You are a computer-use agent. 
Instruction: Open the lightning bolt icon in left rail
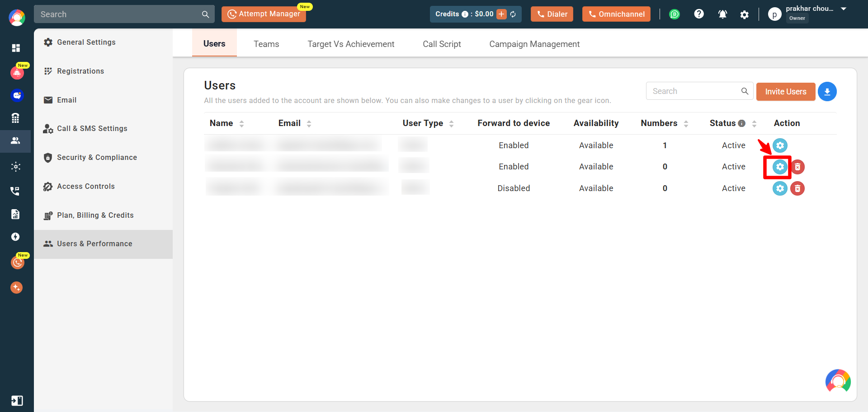(x=15, y=237)
